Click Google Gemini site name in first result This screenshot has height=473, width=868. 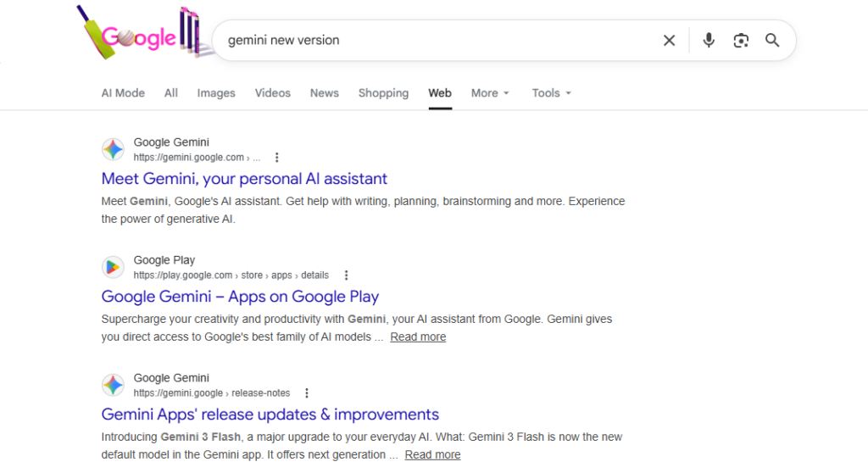[171, 142]
